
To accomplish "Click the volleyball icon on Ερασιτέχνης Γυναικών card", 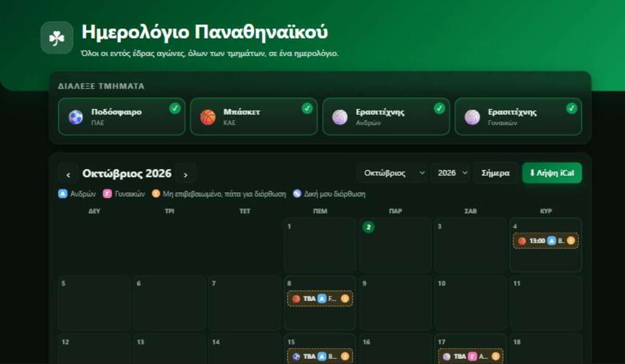I will [x=472, y=117].
